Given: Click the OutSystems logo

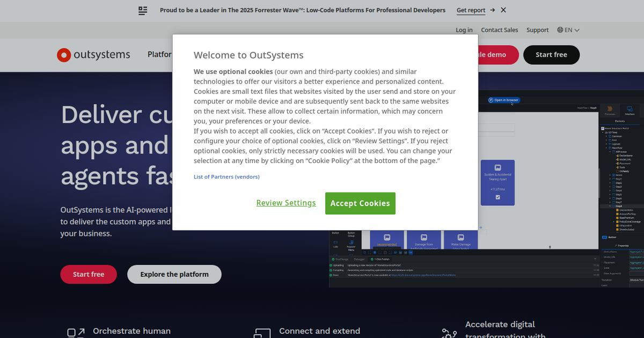Looking at the screenshot, I should [x=93, y=55].
